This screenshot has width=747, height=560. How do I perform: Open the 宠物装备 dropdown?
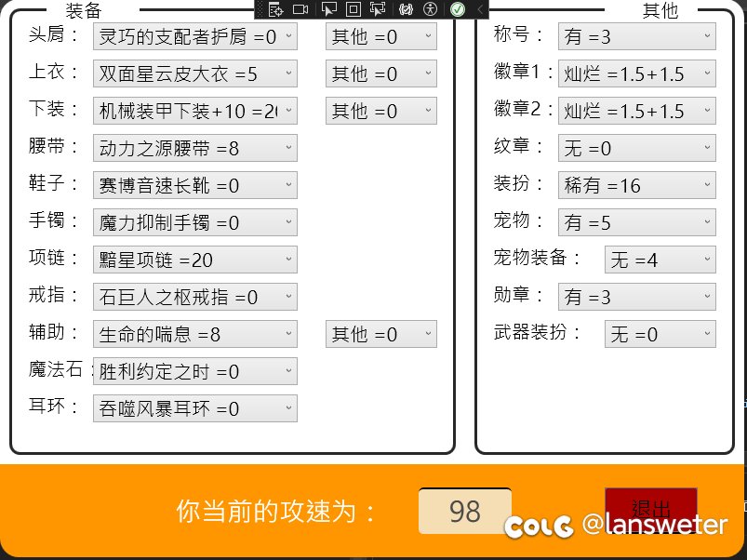(660, 260)
